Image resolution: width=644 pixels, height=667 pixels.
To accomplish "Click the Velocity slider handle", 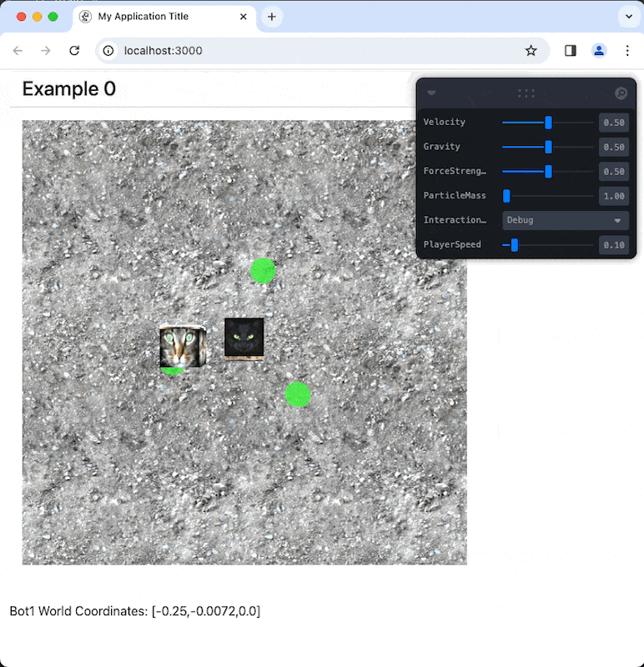I will tap(548, 123).
